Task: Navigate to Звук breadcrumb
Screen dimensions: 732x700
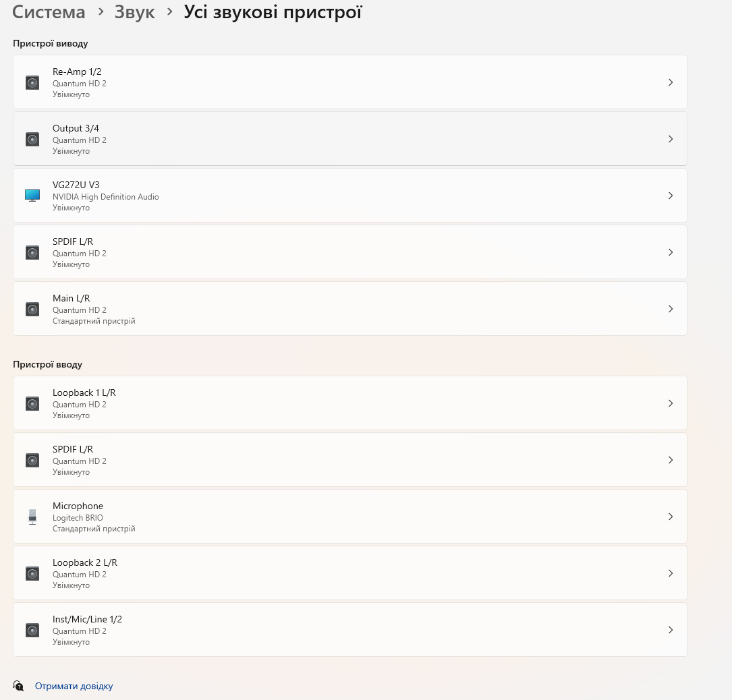Action: [x=134, y=12]
